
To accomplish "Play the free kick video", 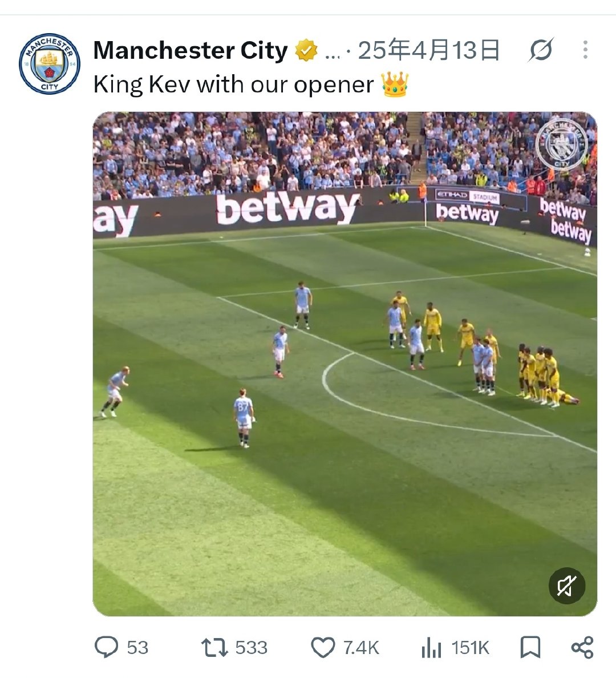I will [345, 364].
